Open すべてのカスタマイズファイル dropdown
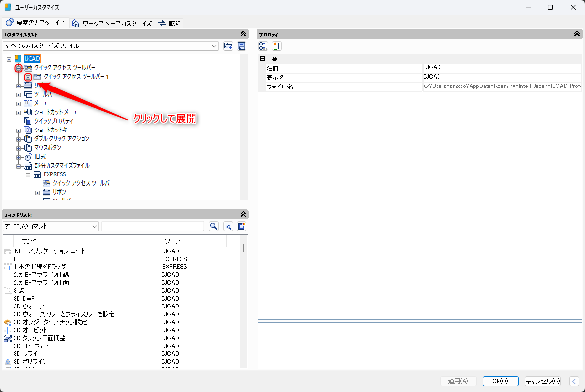This screenshot has height=392, width=585. click(111, 46)
